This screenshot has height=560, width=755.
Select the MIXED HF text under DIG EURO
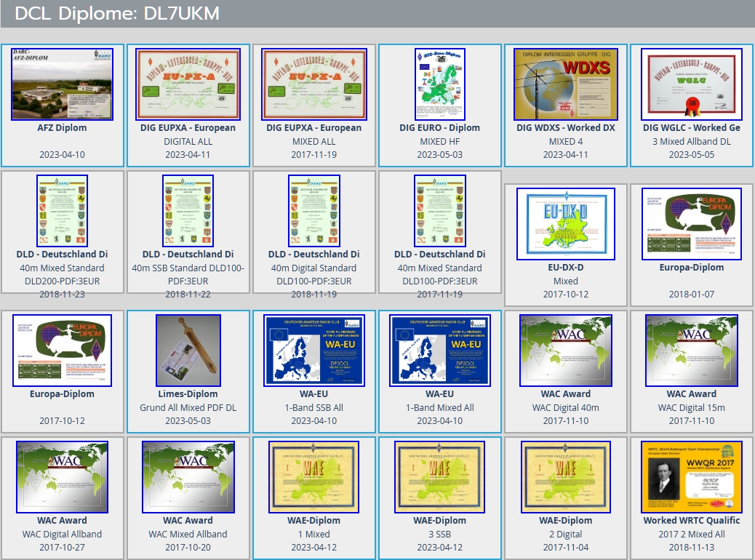point(439,142)
